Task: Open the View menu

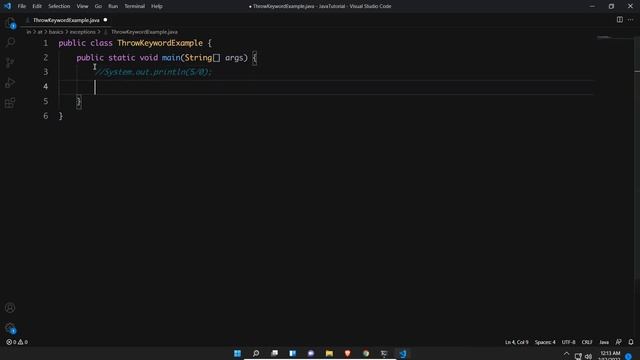Action: [x=82, y=6]
